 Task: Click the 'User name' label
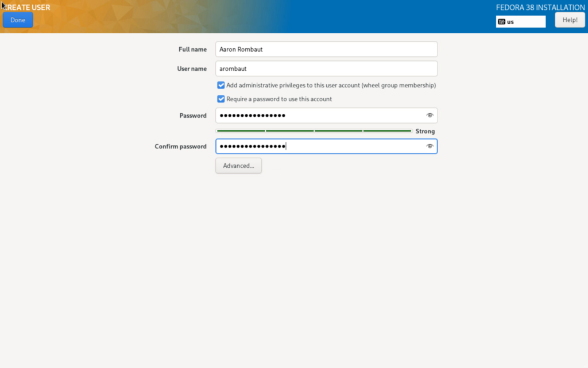coord(192,69)
